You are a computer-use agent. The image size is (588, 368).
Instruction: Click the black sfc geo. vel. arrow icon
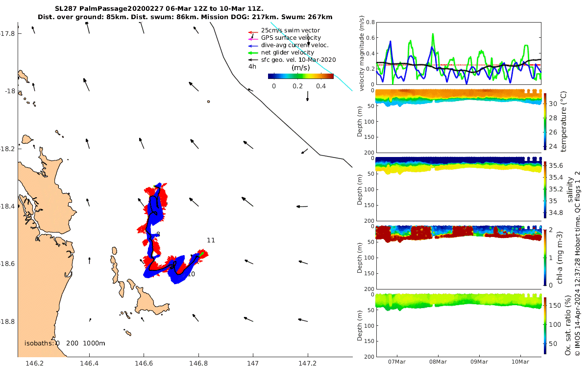click(x=253, y=59)
